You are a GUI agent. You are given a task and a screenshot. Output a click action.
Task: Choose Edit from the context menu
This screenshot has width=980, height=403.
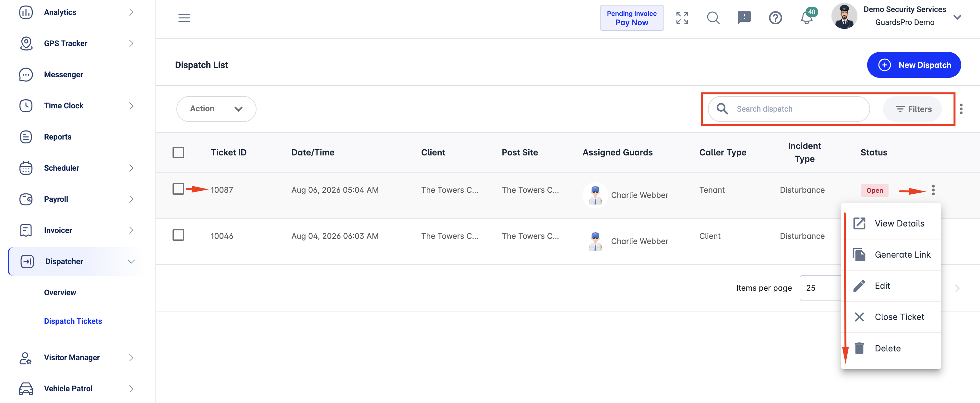(891, 286)
